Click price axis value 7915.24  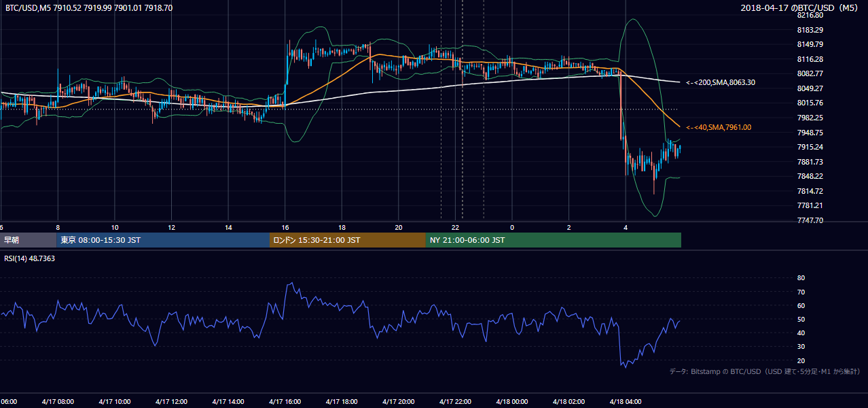point(810,147)
